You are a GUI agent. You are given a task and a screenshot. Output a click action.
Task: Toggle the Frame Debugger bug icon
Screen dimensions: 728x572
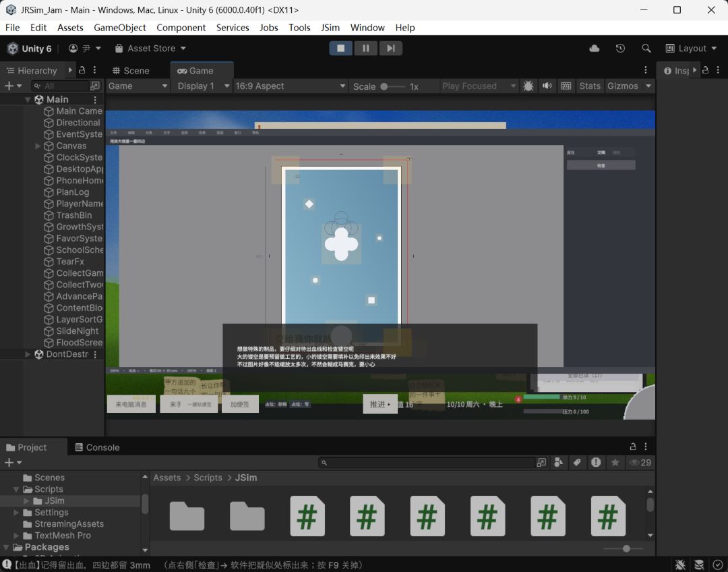click(x=528, y=86)
